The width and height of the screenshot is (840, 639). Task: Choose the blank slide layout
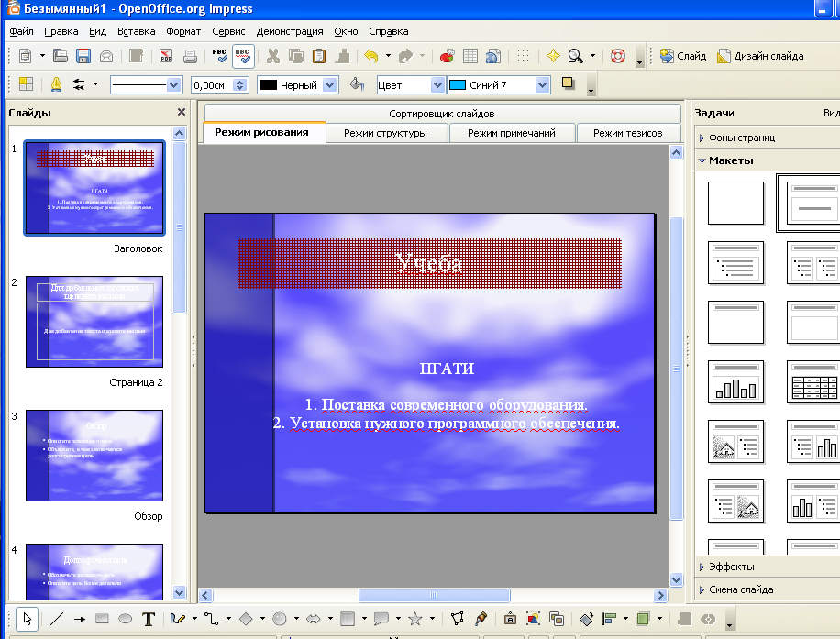click(735, 203)
